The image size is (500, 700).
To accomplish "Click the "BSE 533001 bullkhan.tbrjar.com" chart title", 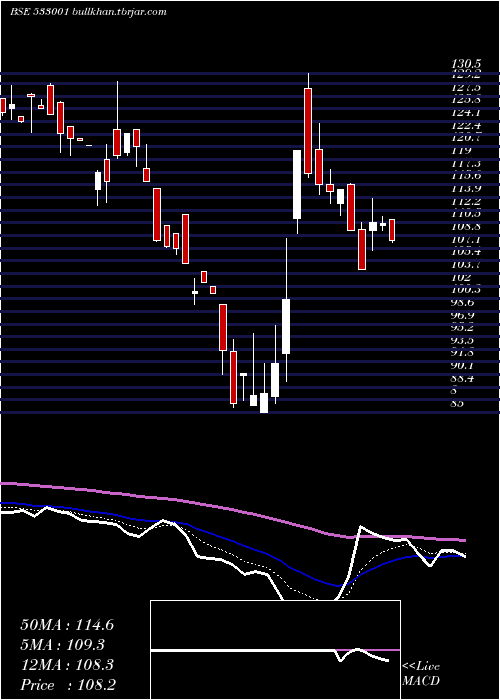I will pyautogui.click(x=88, y=12).
